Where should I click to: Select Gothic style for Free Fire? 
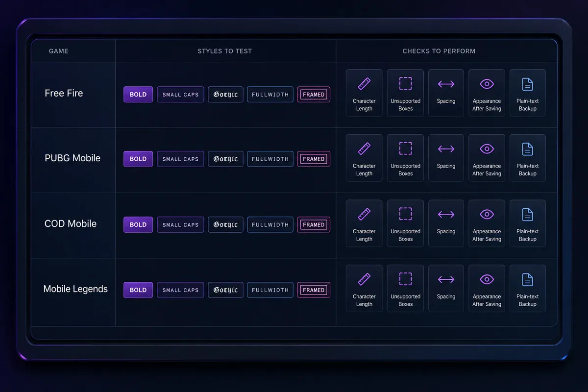pyautogui.click(x=225, y=95)
